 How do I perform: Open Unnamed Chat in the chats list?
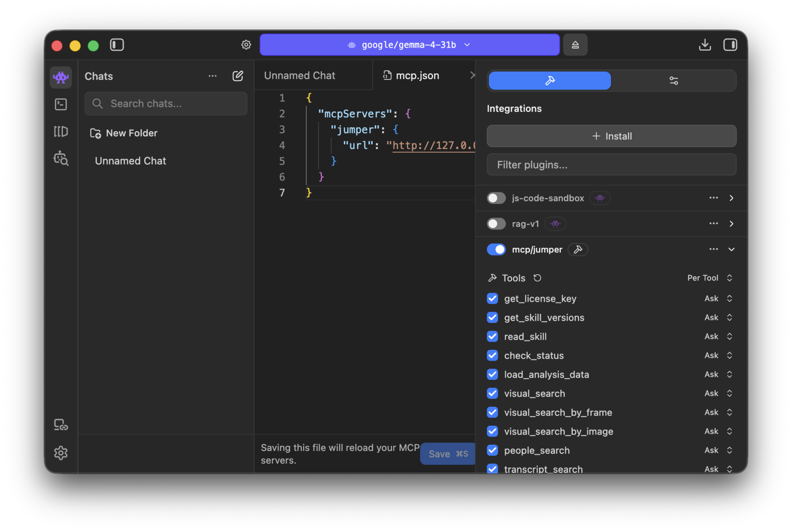tap(131, 161)
